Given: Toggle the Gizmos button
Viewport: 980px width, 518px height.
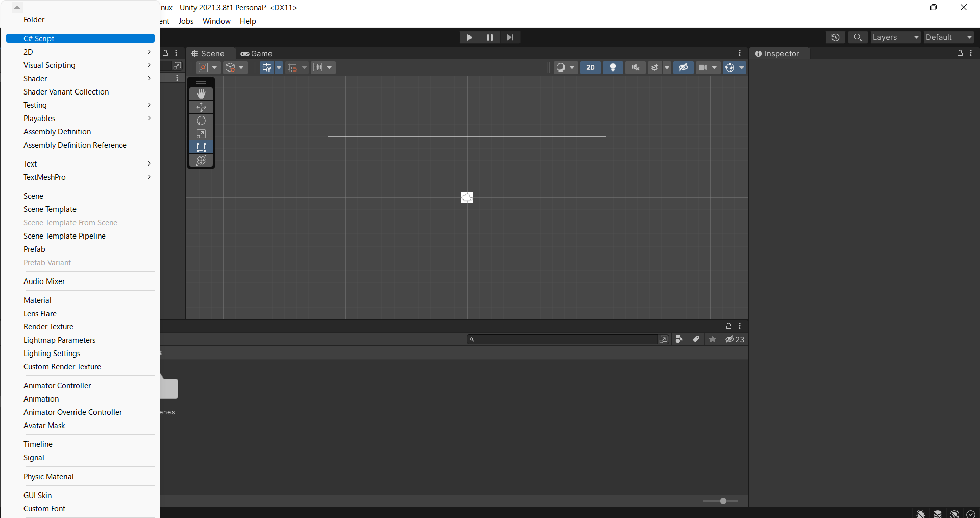Looking at the screenshot, I should 730,67.
